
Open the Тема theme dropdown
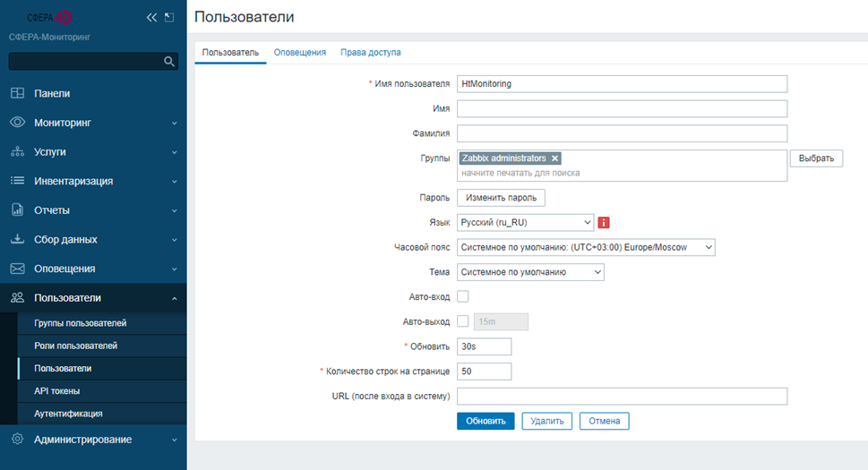[530, 272]
